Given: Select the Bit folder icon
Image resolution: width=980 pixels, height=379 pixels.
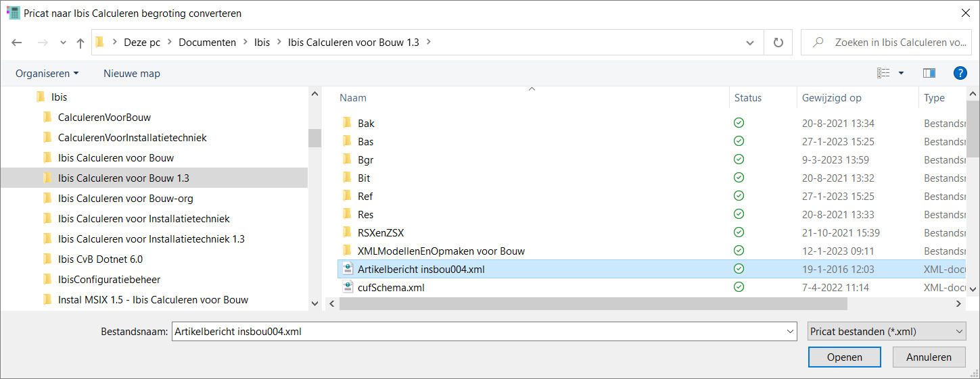Looking at the screenshot, I should (348, 178).
